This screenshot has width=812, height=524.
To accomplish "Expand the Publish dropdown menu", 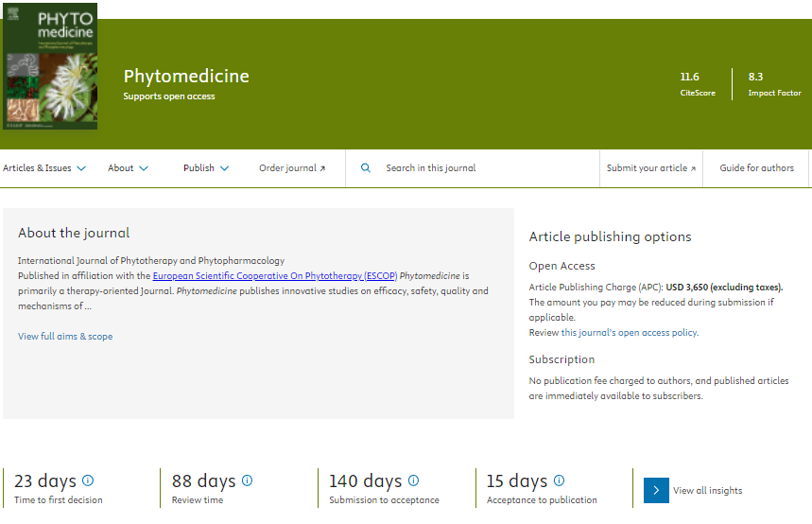I will tap(206, 168).
